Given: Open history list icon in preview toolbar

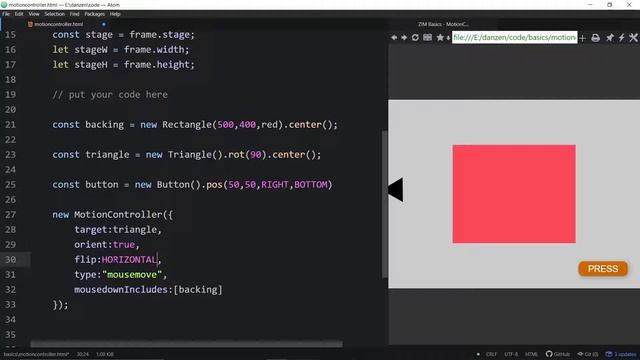Looking at the screenshot, I should tap(427, 38).
